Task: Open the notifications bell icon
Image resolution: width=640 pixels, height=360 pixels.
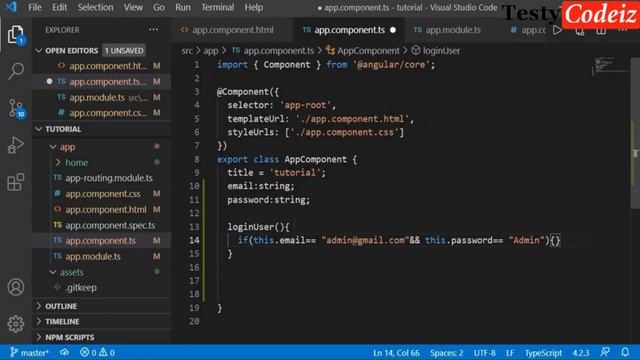Action: point(625,352)
